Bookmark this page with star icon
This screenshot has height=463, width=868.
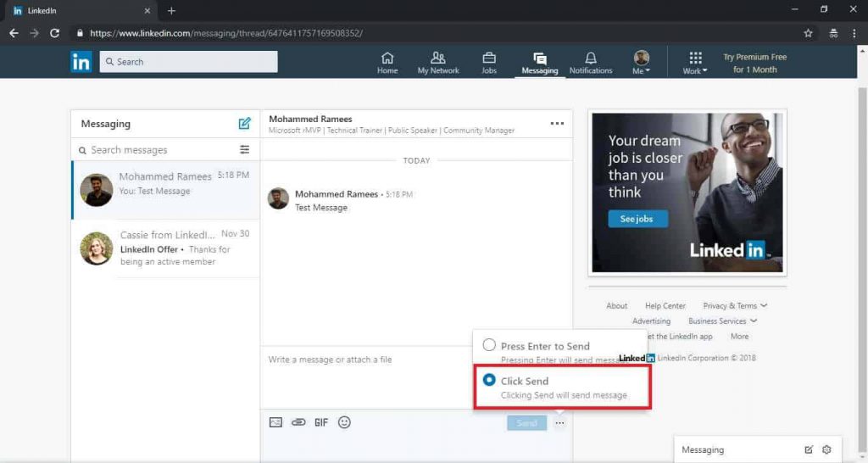808,33
